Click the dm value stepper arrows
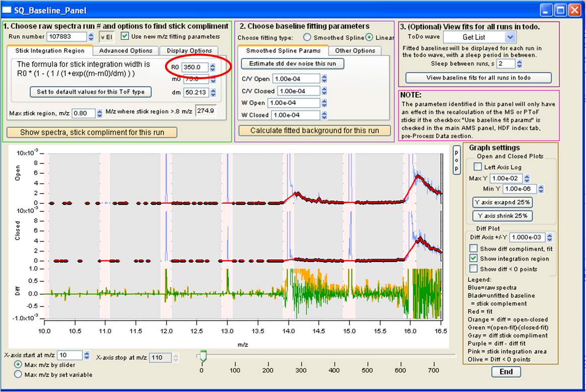Viewport: 586px width, 392px height. pos(213,93)
